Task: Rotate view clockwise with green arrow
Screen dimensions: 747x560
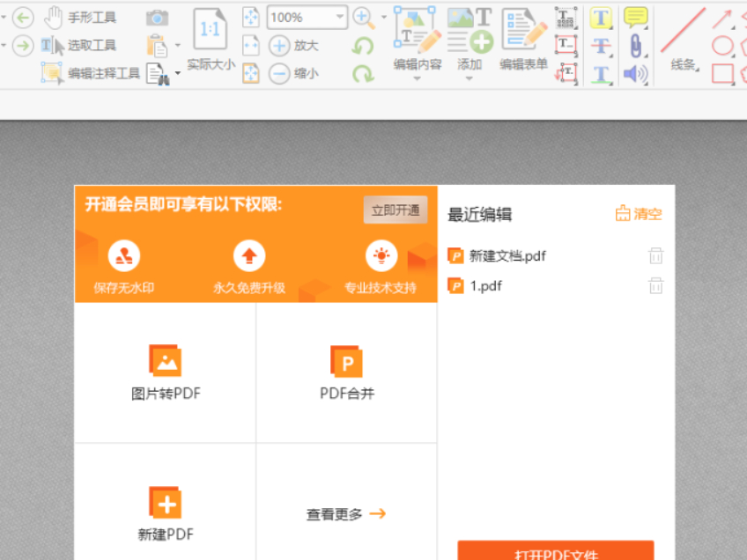Action: [363, 74]
